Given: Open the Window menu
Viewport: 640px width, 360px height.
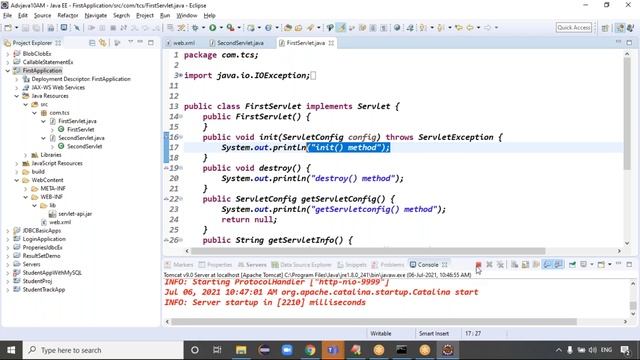Looking at the screenshot, I should point(187,16).
